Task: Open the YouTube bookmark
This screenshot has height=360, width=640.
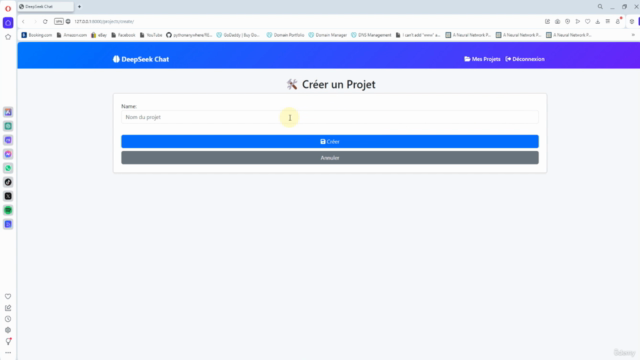Action: 151,35
